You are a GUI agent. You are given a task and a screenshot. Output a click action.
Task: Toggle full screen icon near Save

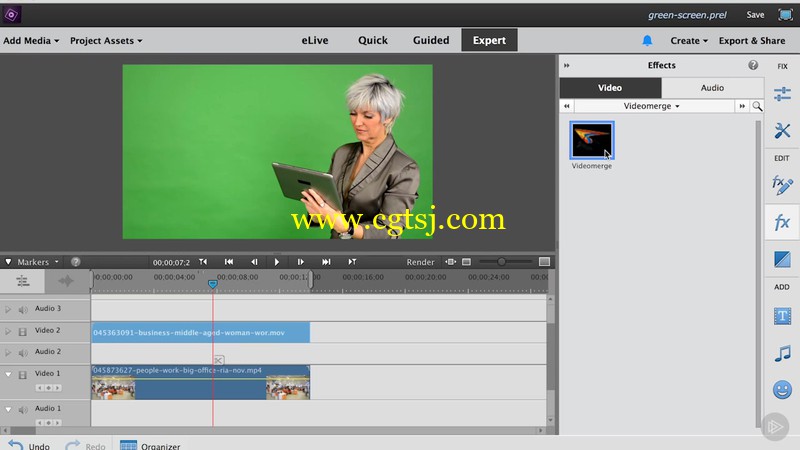[785, 15]
